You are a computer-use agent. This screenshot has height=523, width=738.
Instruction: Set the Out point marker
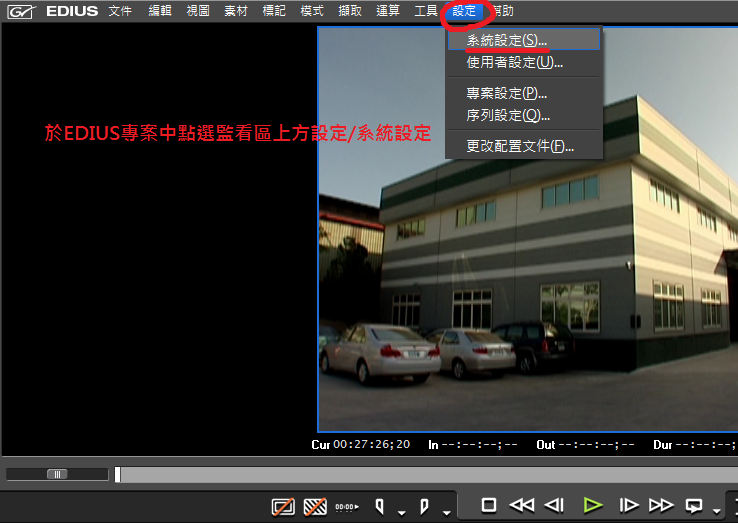coord(424,507)
